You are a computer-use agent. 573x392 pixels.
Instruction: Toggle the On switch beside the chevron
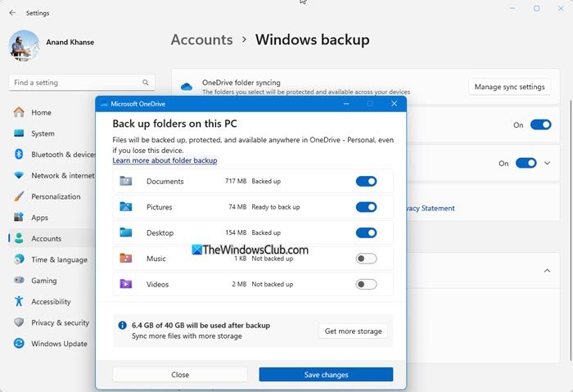coord(526,163)
